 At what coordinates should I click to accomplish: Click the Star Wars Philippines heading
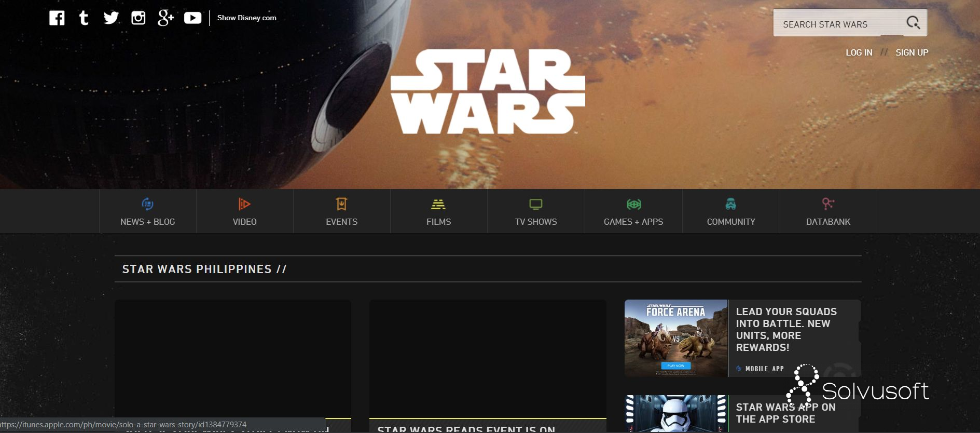point(204,269)
